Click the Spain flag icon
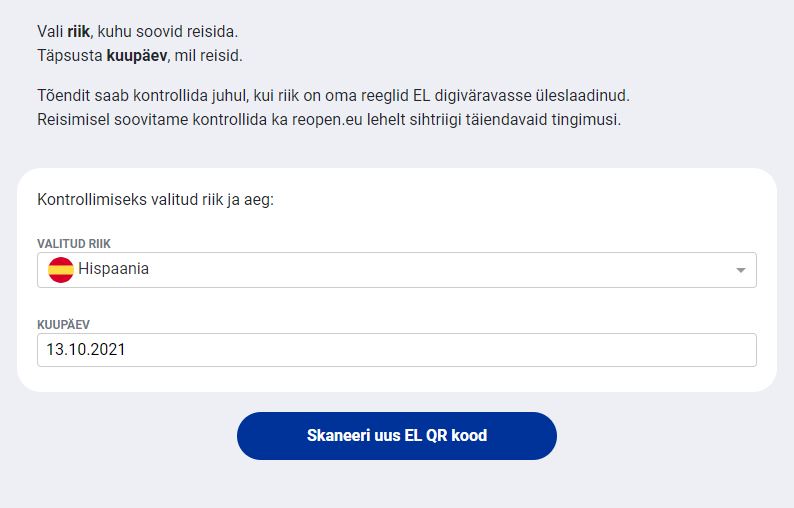The image size is (794, 508). tap(61, 269)
